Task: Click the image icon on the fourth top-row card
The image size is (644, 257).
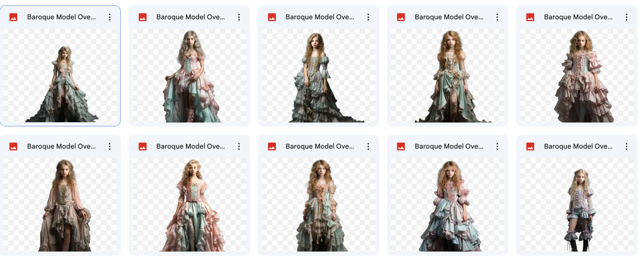Action: click(401, 17)
